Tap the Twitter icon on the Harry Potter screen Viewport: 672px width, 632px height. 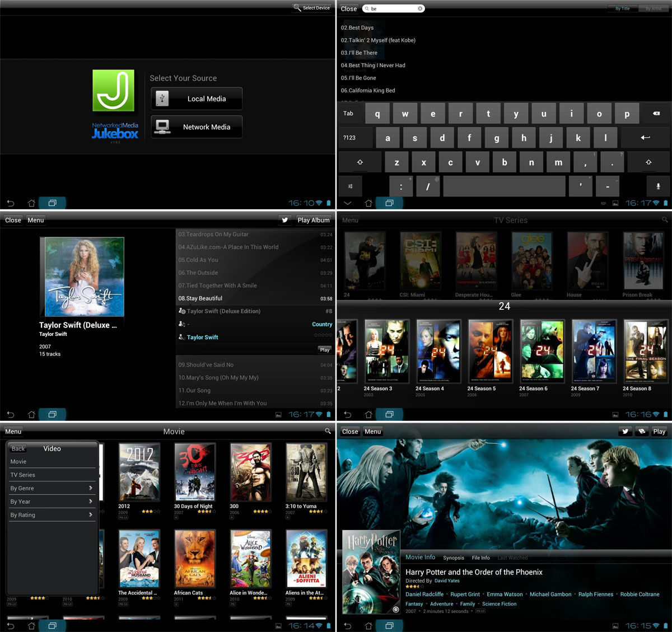coord(625,432)
